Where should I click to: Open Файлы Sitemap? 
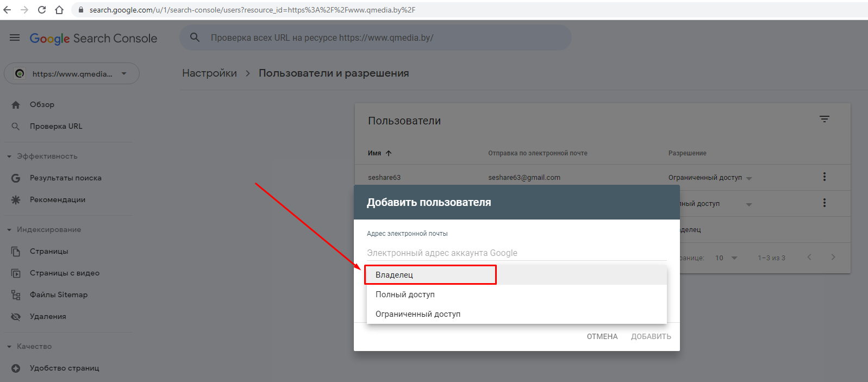point(59,295)
